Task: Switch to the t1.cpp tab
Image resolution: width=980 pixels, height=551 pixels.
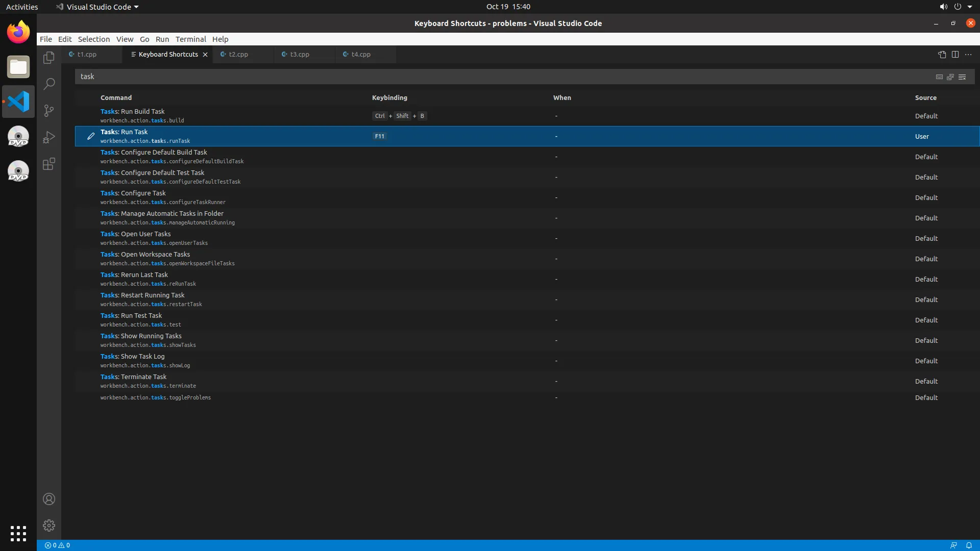Action: [x=91, y=55]
